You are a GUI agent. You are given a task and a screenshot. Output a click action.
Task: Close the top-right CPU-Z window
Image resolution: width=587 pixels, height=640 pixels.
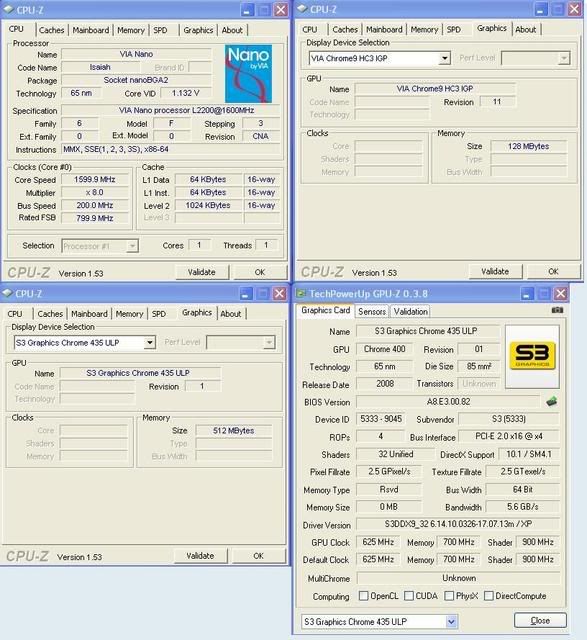[574, 9]
